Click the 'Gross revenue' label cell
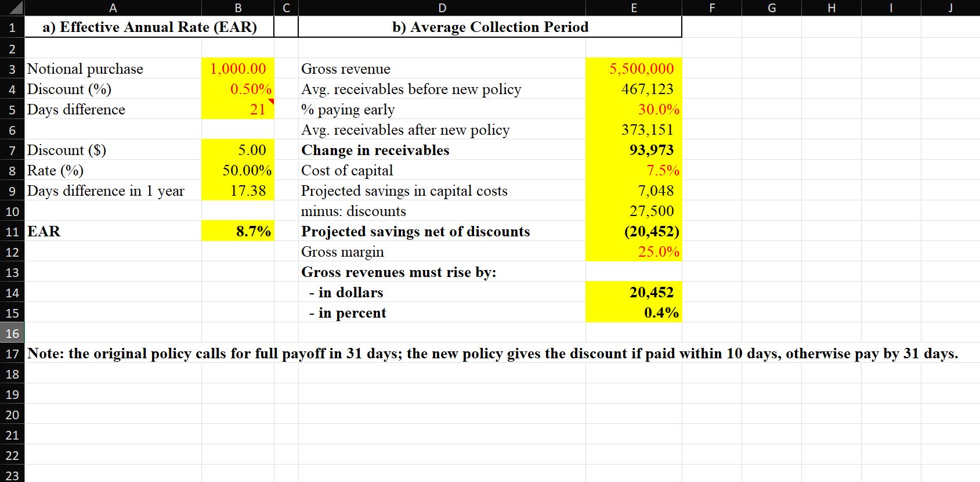Image resolution: width=980 pixels, height=482 pixels. coord(442,69)
